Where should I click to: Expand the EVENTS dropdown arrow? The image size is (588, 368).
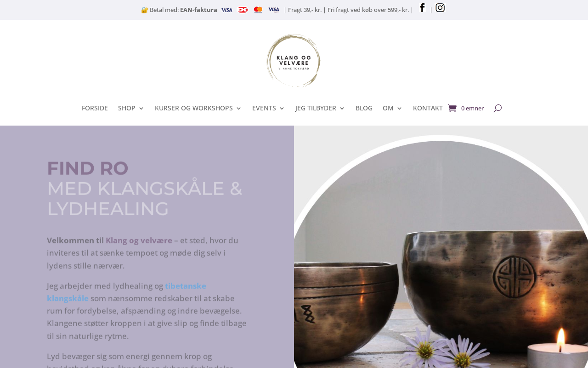[282, 109]
